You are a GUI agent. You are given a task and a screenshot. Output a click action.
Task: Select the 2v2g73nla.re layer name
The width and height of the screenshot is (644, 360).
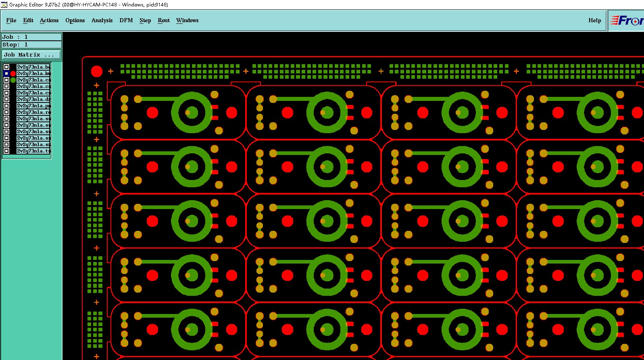coord(33,112)
